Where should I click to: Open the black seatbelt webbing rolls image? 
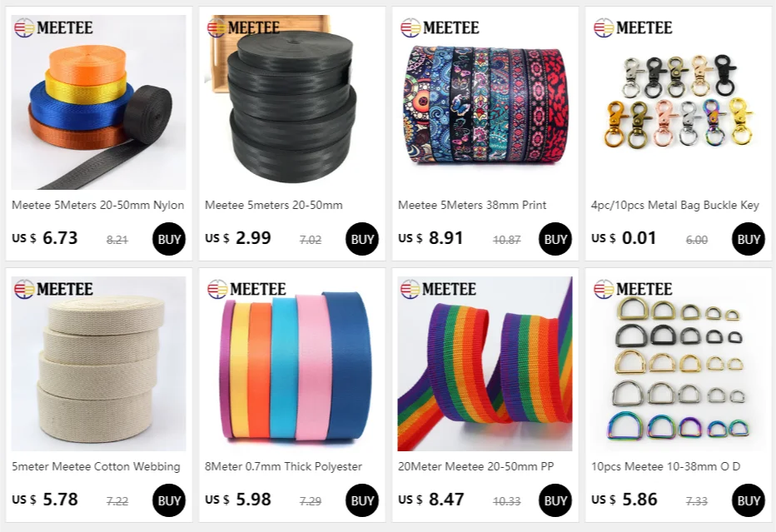[291, 102]
